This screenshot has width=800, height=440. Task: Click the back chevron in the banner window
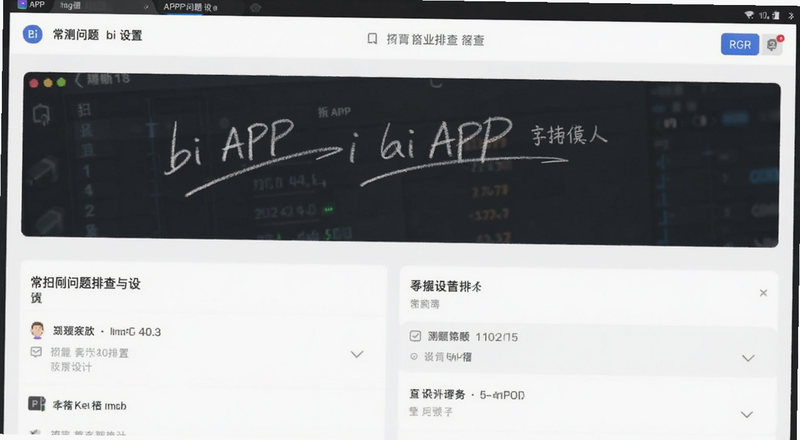(x=79, y=80)
